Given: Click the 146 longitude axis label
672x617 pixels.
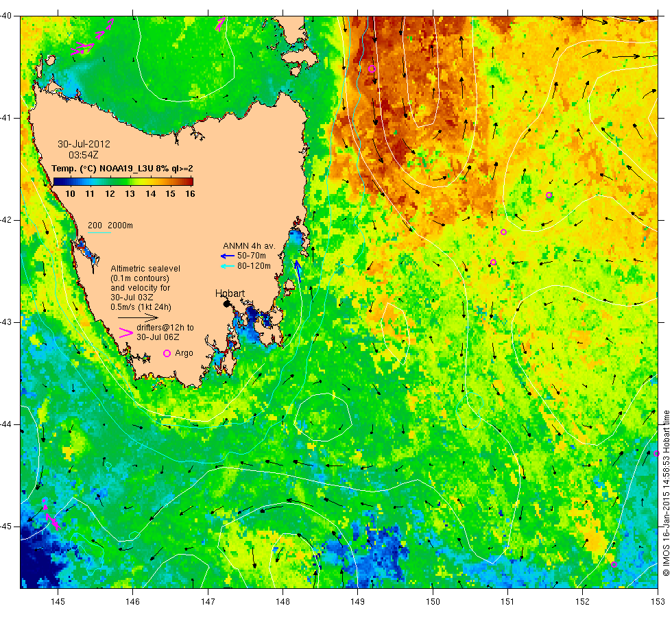Looking at the screenshot, I should [133, 602].
